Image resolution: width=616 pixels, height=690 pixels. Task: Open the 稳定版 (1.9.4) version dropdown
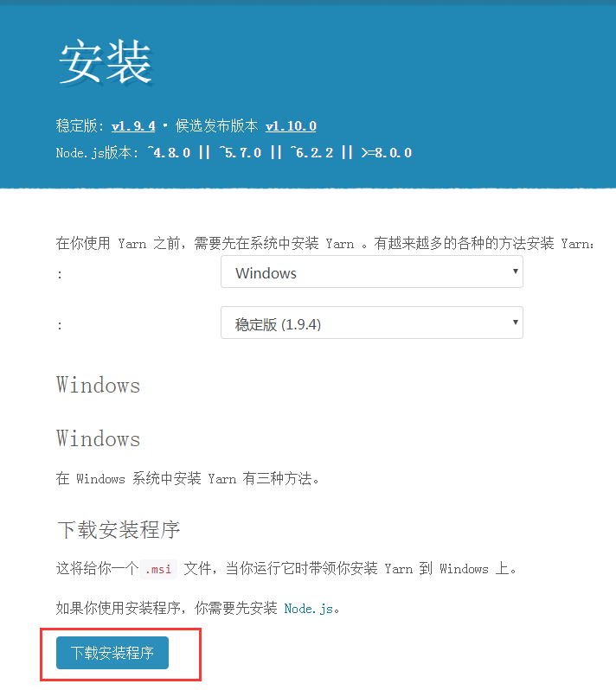[x=372, y=323]
